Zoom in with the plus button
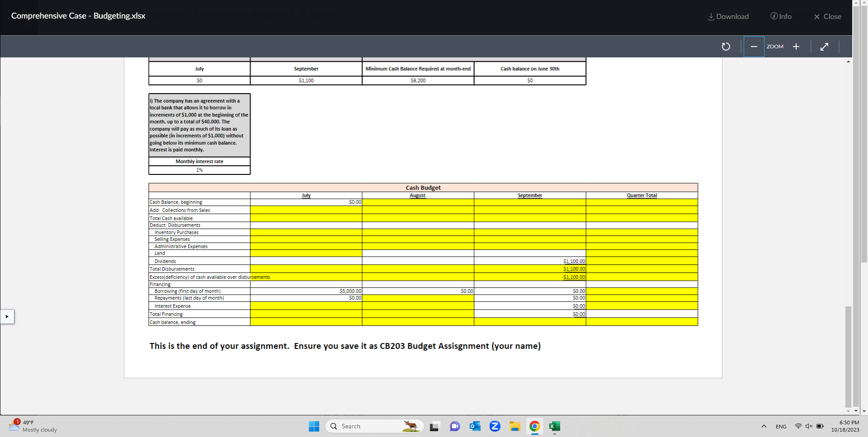The width and height of the screenshot is (868, 437). [796, 47]
